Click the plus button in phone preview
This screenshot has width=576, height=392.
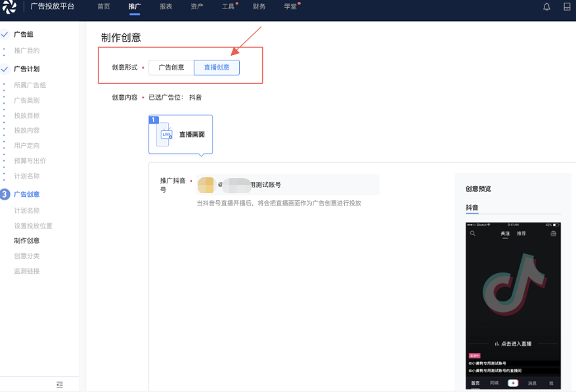pos(513,383)
